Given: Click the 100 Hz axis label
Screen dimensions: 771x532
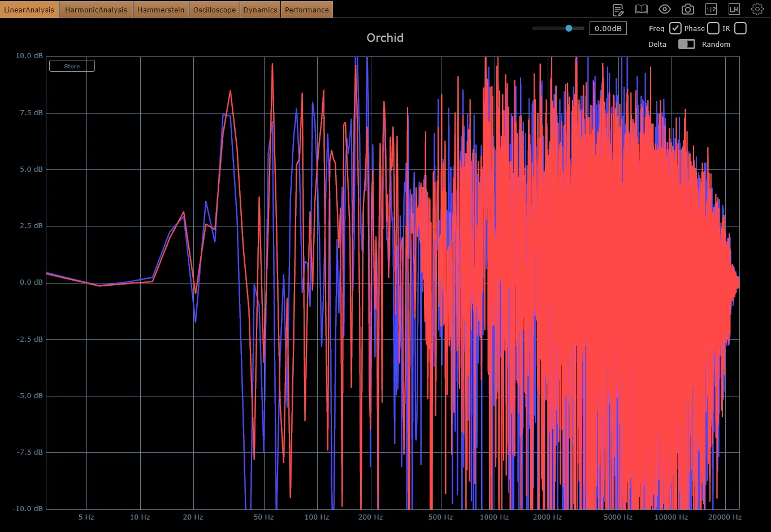Looking at the screenshot, I should point(317,517).
